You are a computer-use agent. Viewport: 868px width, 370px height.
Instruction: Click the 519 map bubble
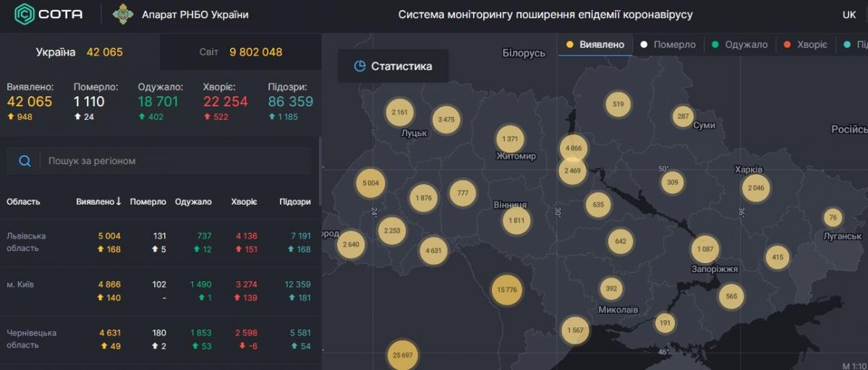coord(618,105)
